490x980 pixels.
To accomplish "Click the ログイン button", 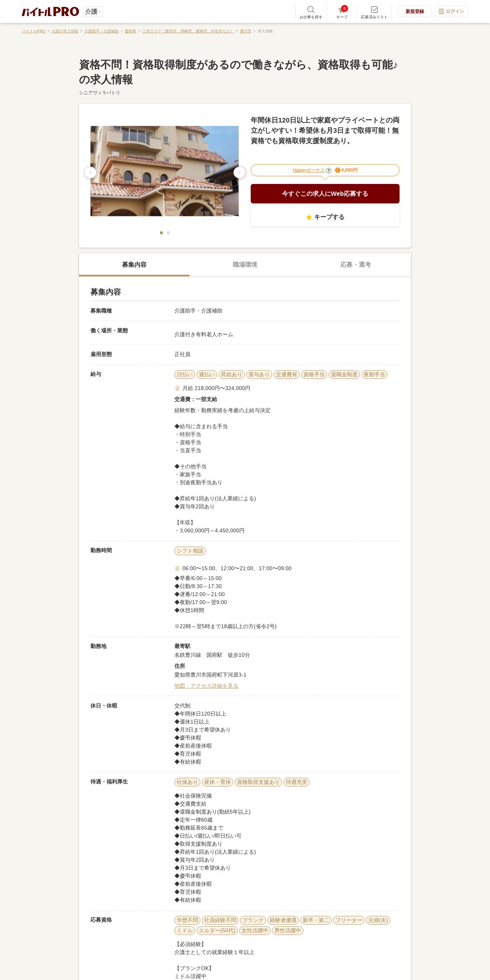I will tap(451, 11).
